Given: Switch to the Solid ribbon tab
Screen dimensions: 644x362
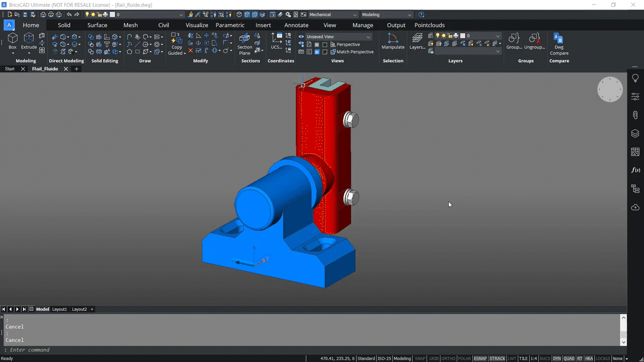Looking at the screenshot, I should tap(64, 25).
